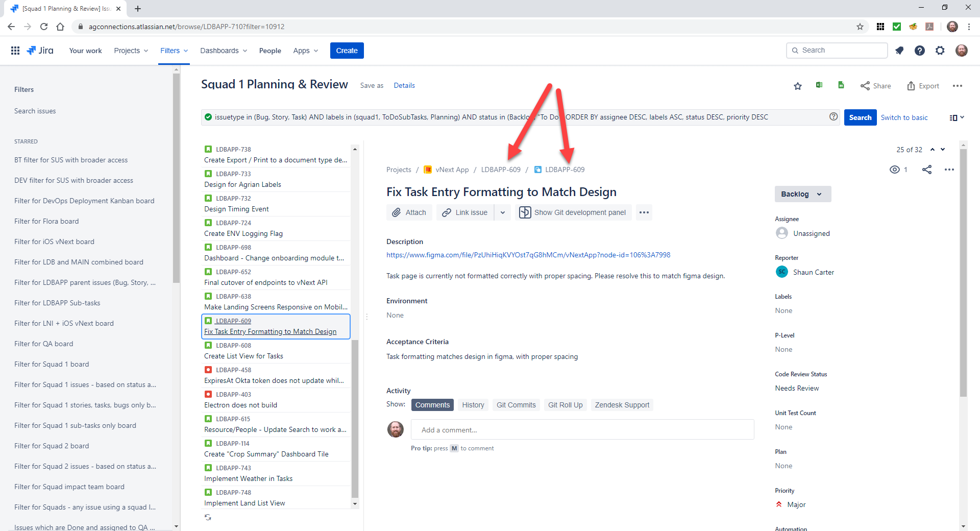Switch to basic search link
Image resolution: width=980 pixels, height=531 pixels.
coord(904,117)
